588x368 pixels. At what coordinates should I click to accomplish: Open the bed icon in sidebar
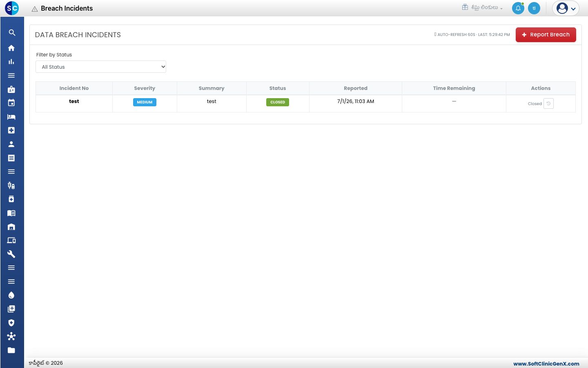[11, 117]
